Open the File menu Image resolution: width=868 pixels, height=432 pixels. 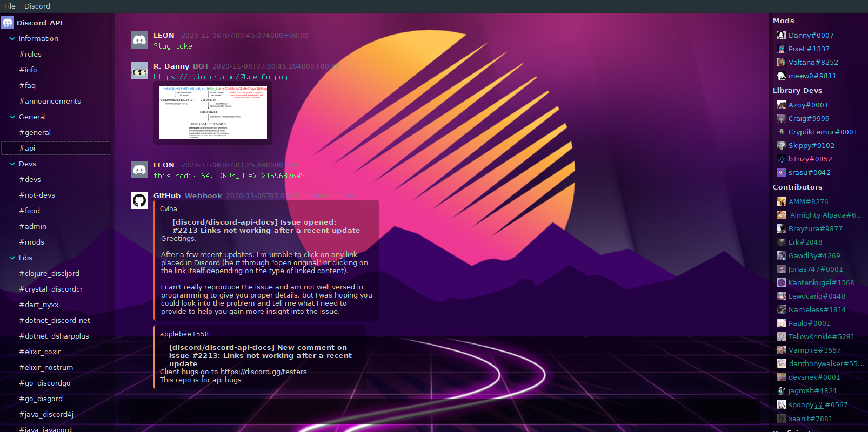[10, 6]
